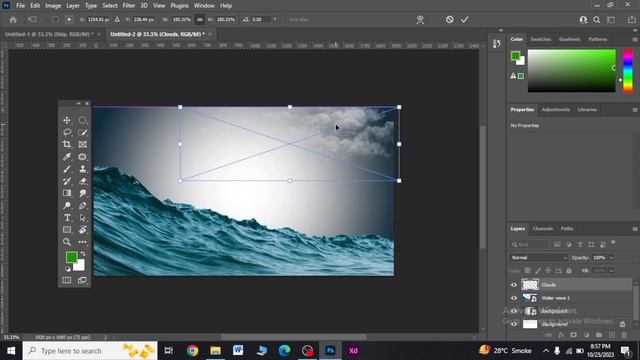The width and height of the screenshot is (640, 360).
Task: Select the Brush tool
Action: pyautogui.click(x=67, y=169)
